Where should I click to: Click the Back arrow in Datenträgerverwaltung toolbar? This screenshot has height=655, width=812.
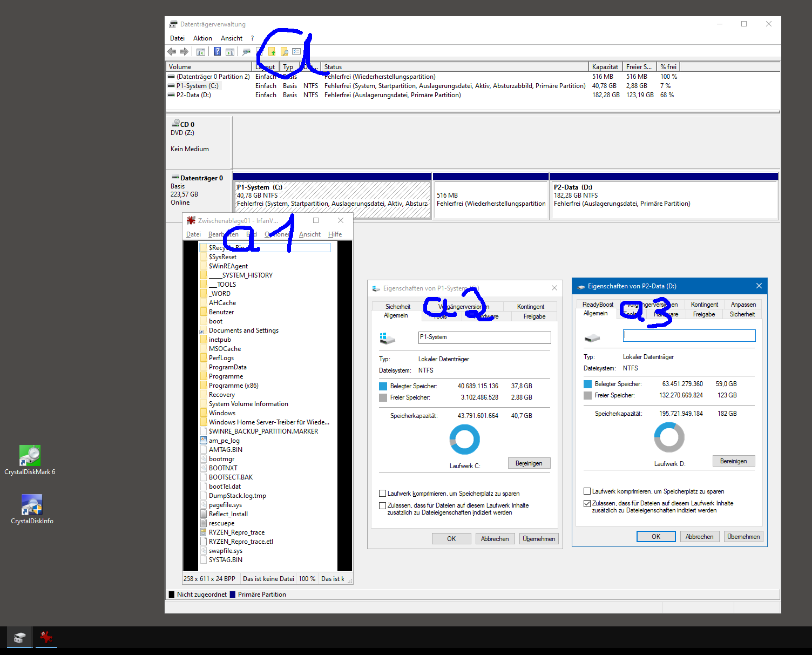point(172,51)
